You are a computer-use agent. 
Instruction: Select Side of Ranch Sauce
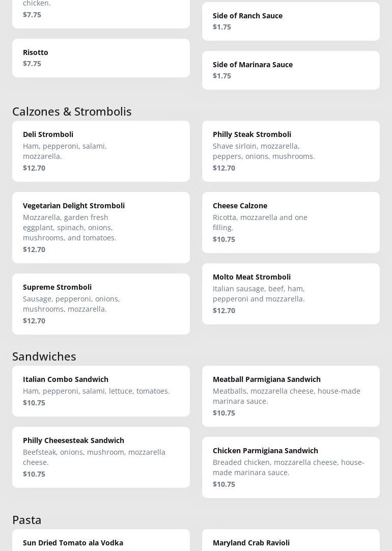click(291, 21)
